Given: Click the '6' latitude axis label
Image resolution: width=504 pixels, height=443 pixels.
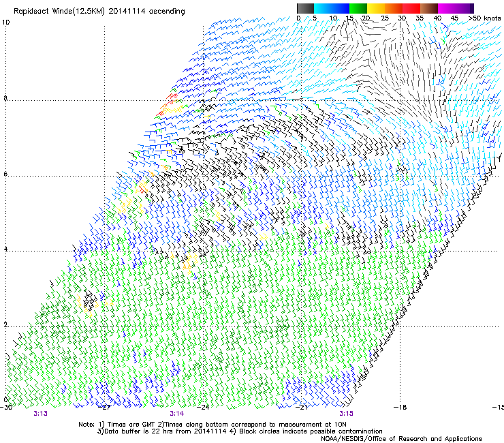Looking at the screenshot, I should point(5,174).
